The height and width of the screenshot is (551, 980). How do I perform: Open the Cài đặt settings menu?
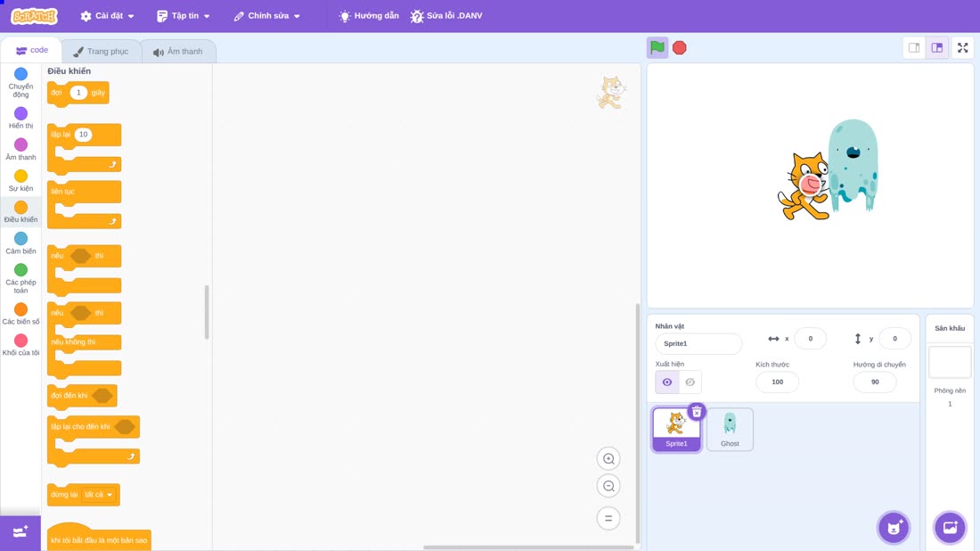coord(108,16)
